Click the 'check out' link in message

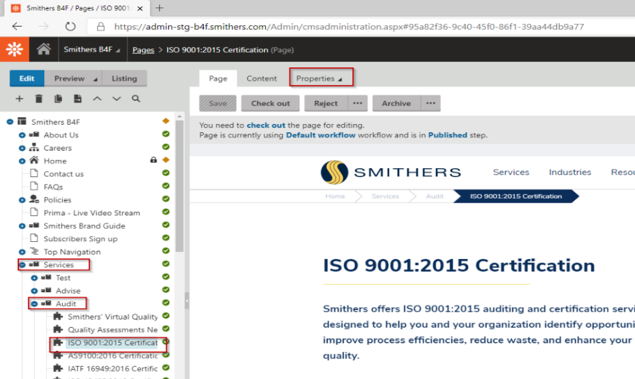coord(266,125)
